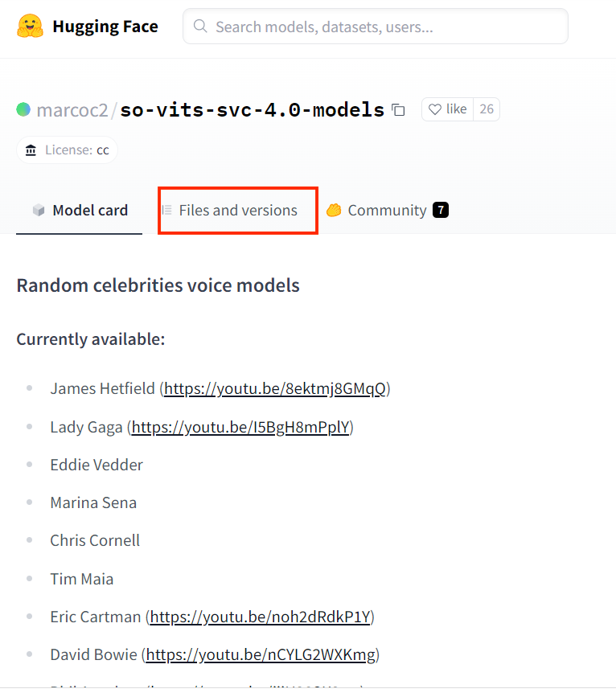Click the License bank icon
616x693 pixels.
tap(31, 150)
